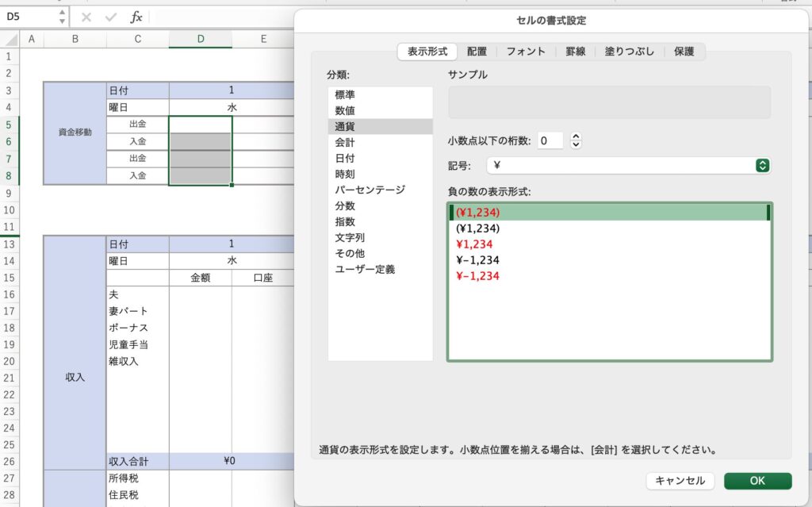Click the decimal places stepper arrows
The width and height of the screenshot is (812, 507).
click(x=576, y=141)
